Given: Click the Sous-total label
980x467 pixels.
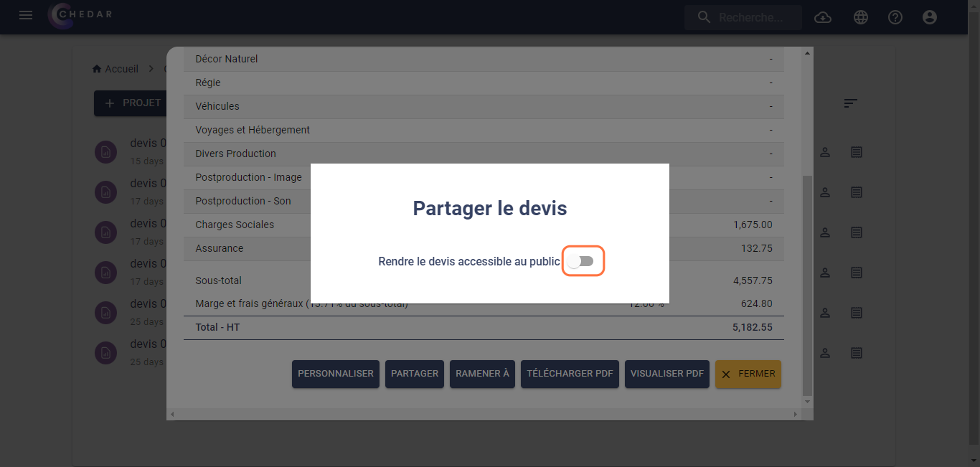Looking at the screenshot, I should (x=219, y=280).
